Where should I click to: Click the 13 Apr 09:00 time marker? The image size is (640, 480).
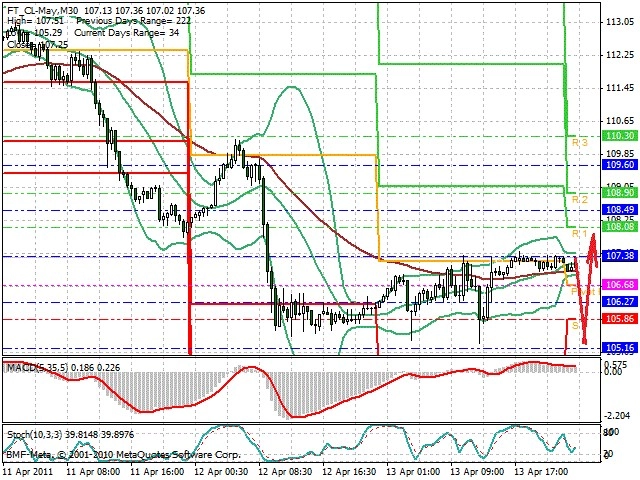point(478,472)
